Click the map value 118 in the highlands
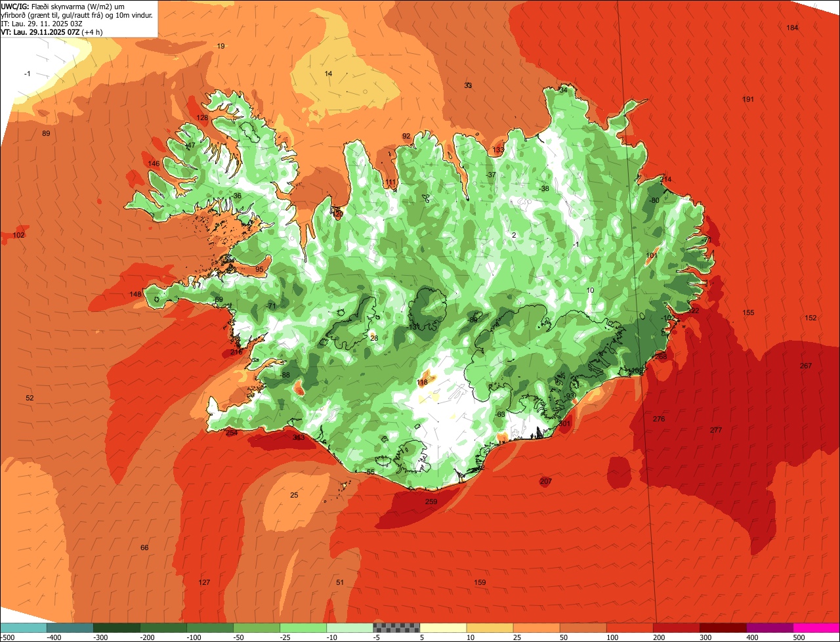This screenshot has width=840, height=642. 422,381
